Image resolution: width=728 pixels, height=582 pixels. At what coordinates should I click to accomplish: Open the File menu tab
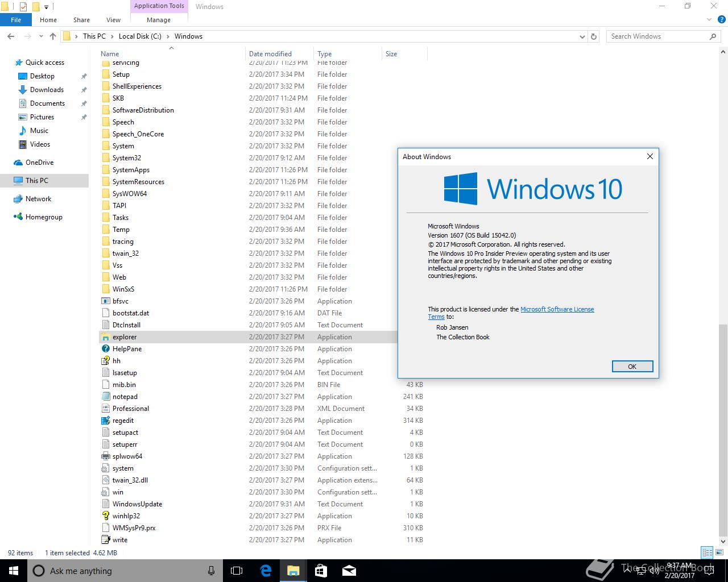coord(16,20)
